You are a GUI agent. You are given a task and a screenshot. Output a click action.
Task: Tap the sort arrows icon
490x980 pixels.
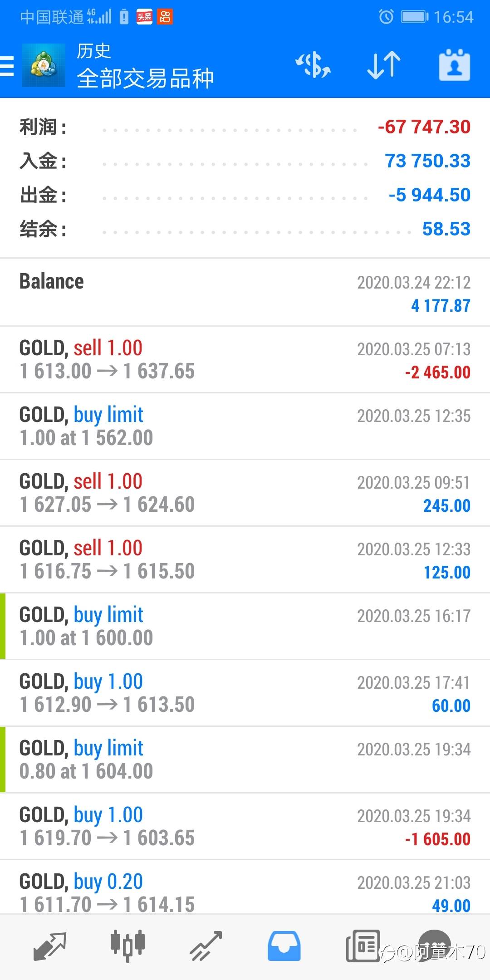pos(384,65)
